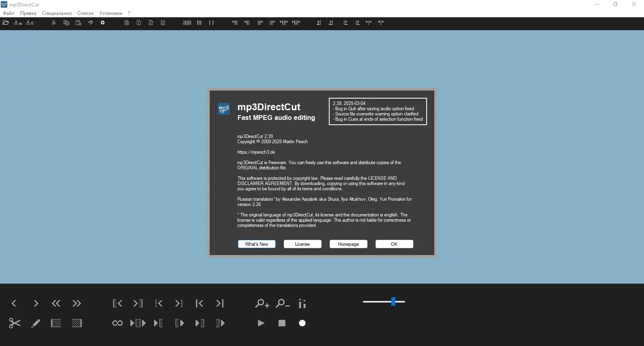Viewport: 644px width, 346px height.
Task: Start playback with the play button
Action: click(261, 323)
